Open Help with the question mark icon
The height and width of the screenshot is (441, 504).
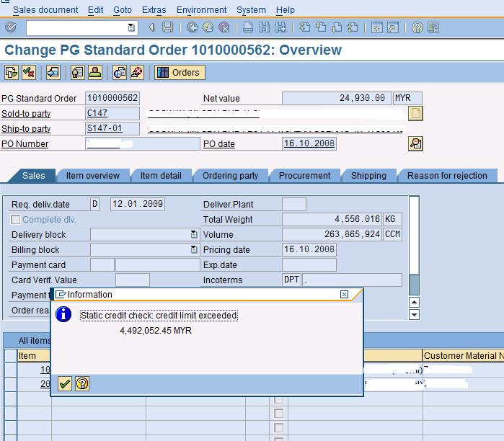coord(417,27)
